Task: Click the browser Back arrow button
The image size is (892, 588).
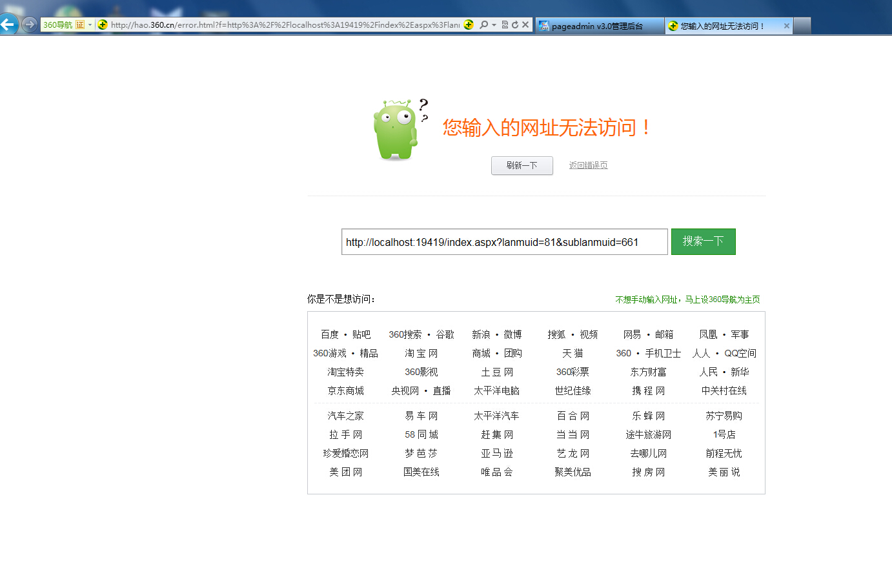Action: pyautogui.click(x=8, y=25)
